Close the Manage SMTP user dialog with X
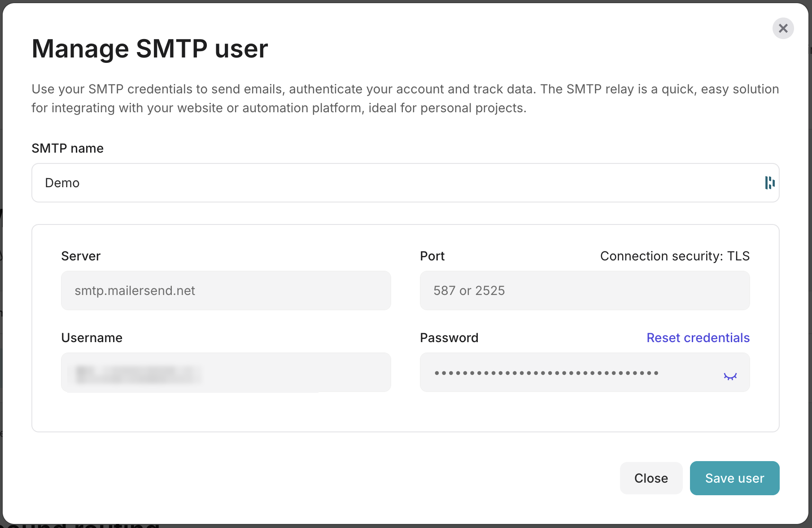The height and width of the screenshot is (528, 812). click(x=783, y=29)
